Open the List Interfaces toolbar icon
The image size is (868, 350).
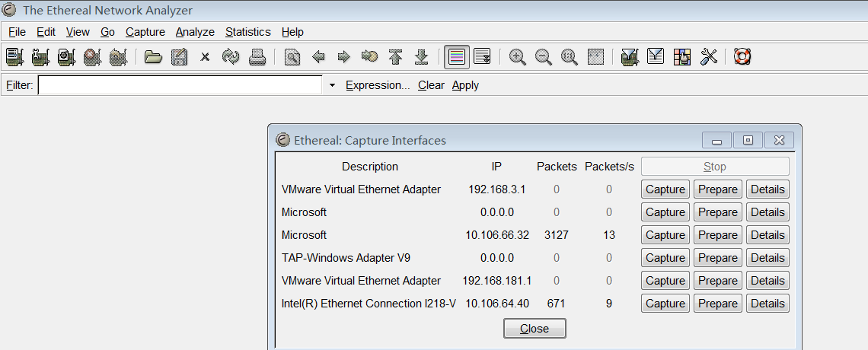[x=14, y=57]
